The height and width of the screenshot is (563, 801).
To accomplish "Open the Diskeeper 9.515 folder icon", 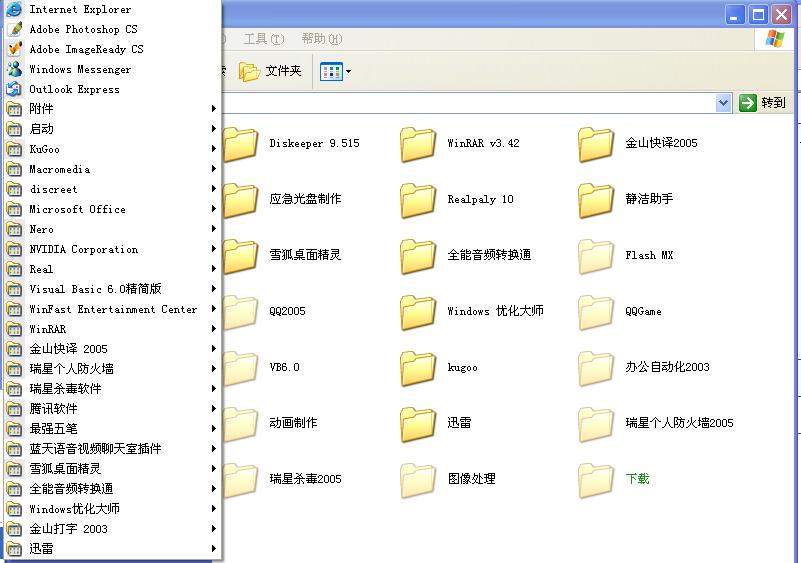I will pyautogui.click(x=240, y=145).
